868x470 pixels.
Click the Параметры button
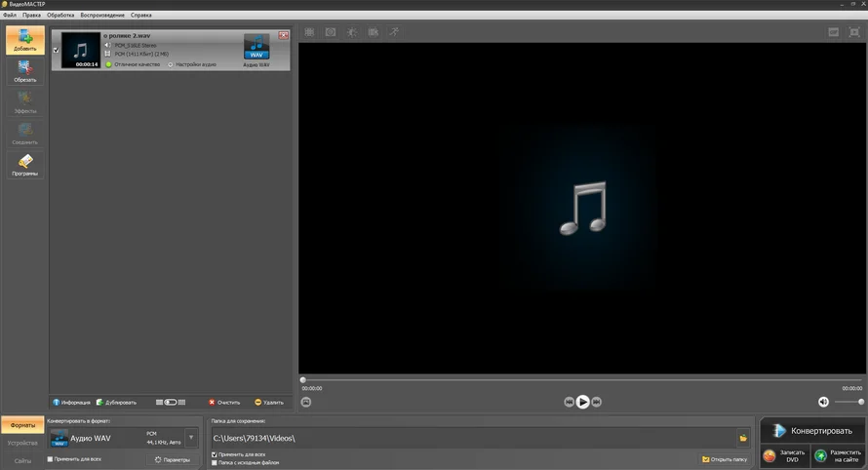coord(172,459)
